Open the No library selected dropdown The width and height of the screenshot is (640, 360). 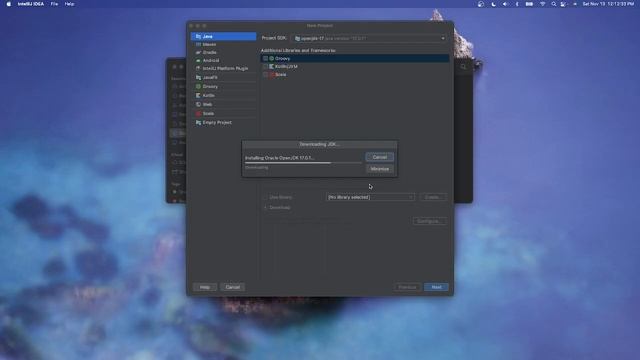click(370, 197)
